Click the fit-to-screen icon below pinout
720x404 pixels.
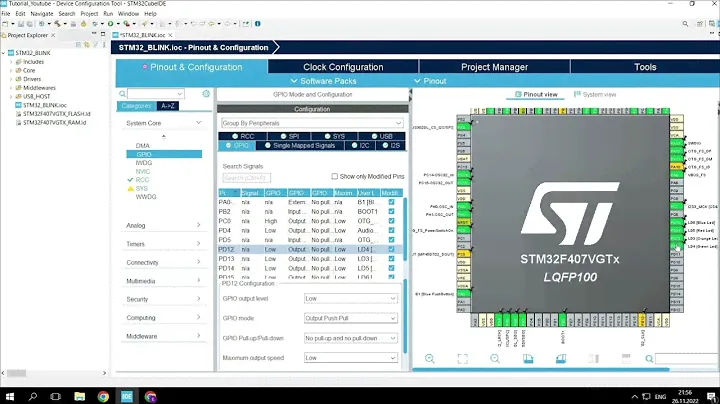(461, 358)
